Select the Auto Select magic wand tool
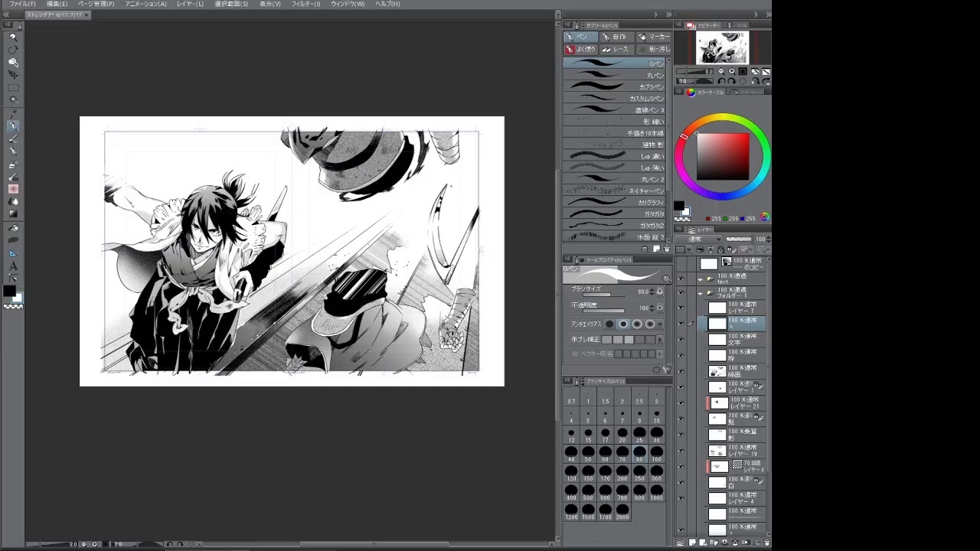 pos(13,100)
